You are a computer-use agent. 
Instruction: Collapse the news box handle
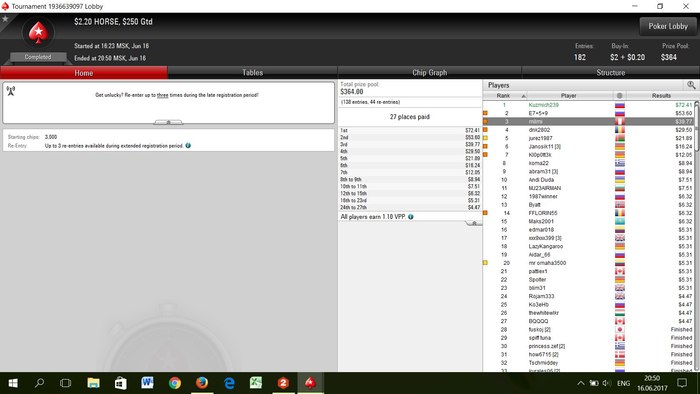(168, 122)
